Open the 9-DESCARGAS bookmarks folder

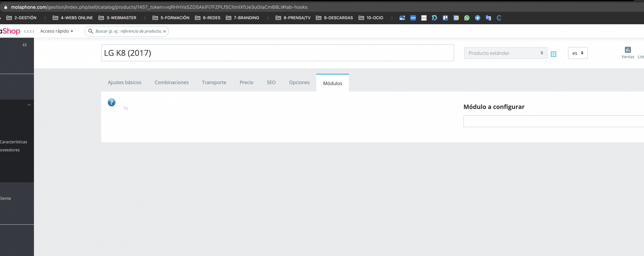(x=334, y=18)
